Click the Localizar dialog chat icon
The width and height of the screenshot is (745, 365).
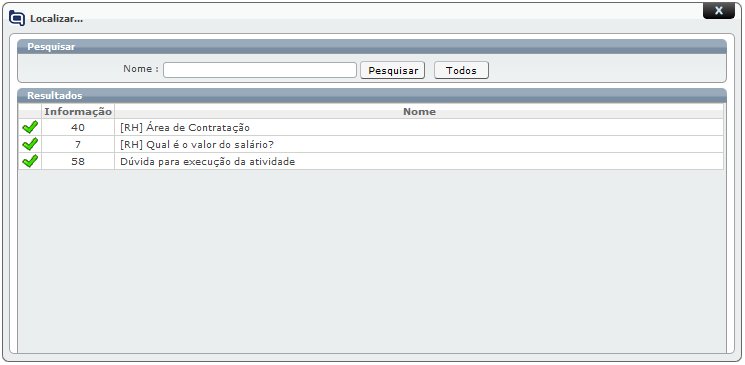[x=17, y=18]
